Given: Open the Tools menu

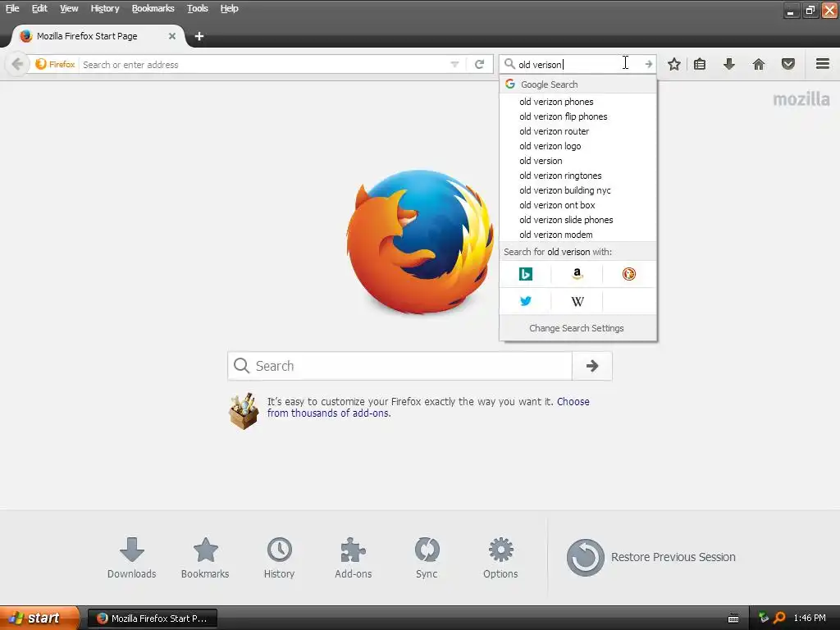Looking at the screenshot, I should tap(197, 8).
